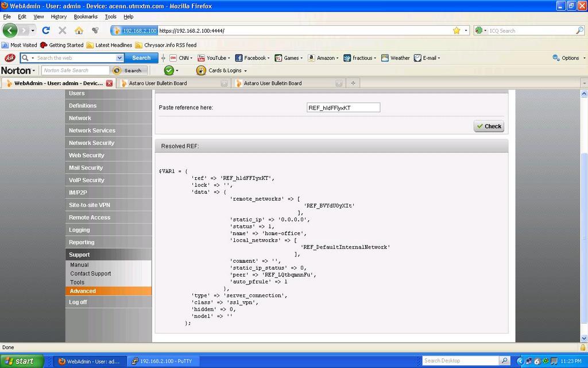Click the Norton green checkmark status icon

(169, 70)
